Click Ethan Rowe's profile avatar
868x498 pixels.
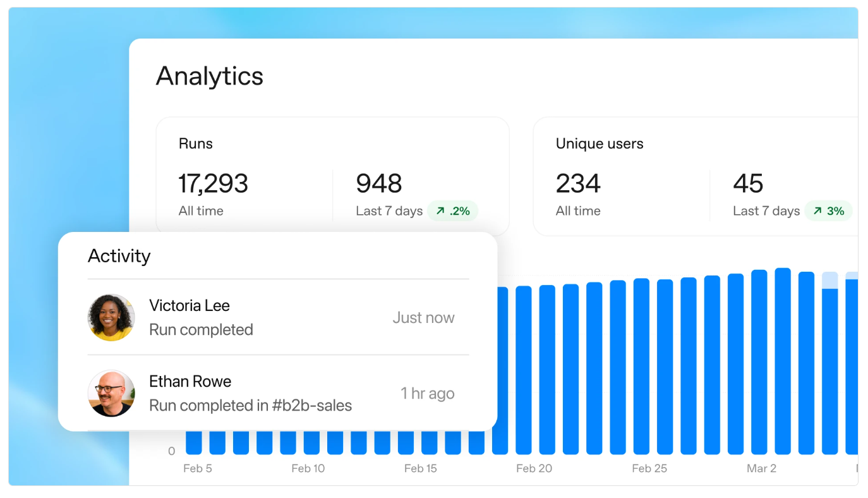click(x=111, y=393)
